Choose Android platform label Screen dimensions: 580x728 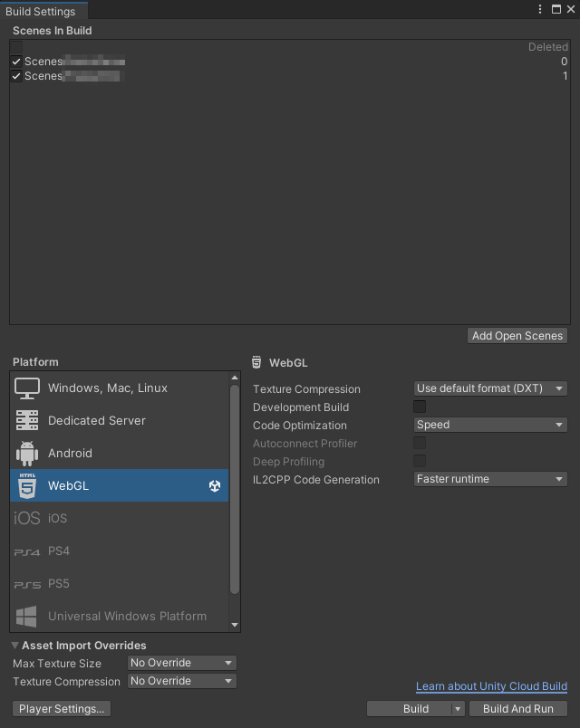[70, 453]
